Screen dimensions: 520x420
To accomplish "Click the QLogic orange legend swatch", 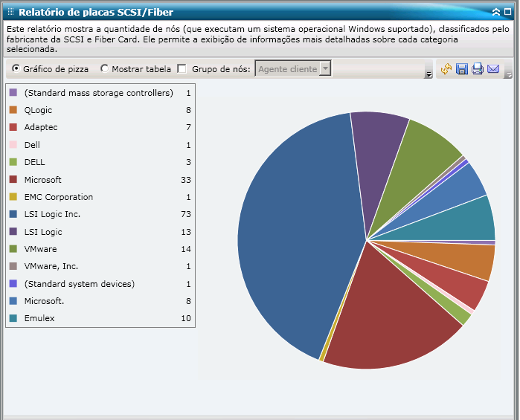I will [x=13, y=110].
